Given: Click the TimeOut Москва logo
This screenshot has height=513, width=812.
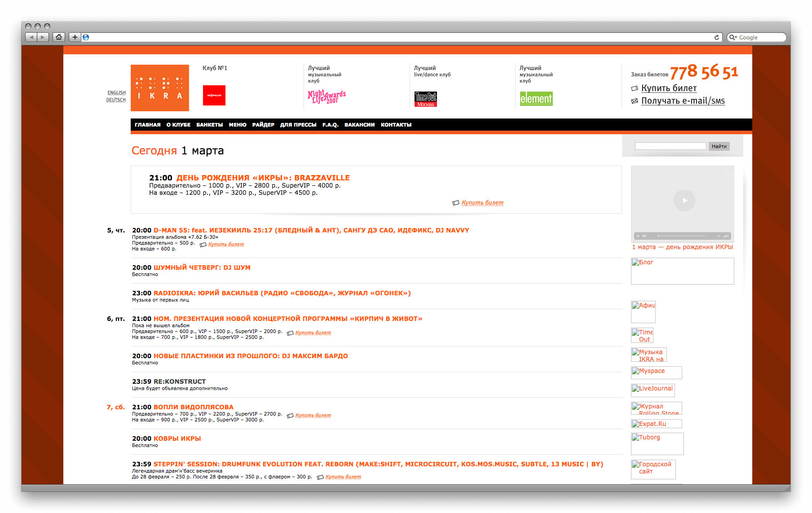Looking at the screenshot, I should (425, 99).
